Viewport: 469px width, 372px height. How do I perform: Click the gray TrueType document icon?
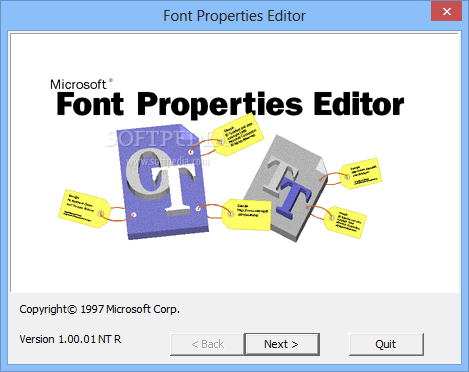[287, 188]
